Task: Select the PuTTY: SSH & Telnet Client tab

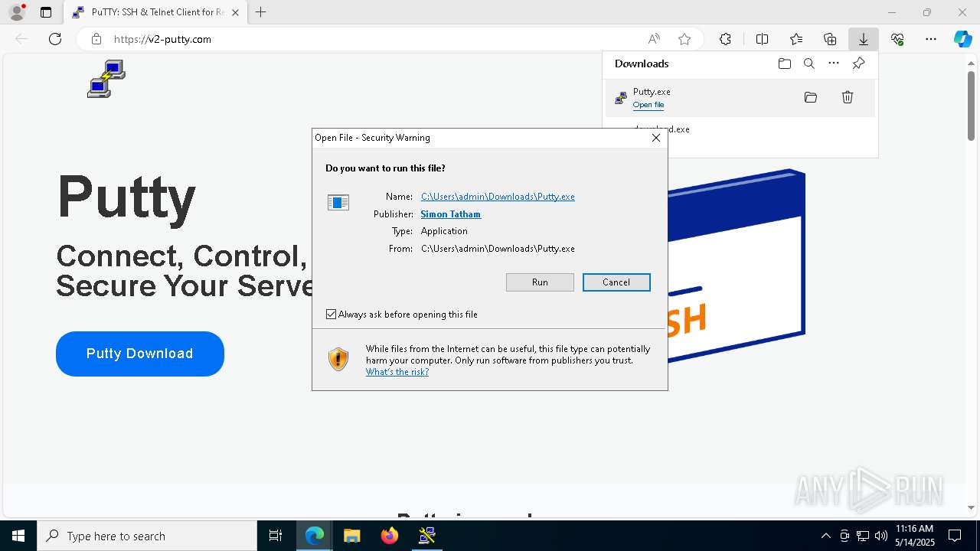Action: pos(154,12)
